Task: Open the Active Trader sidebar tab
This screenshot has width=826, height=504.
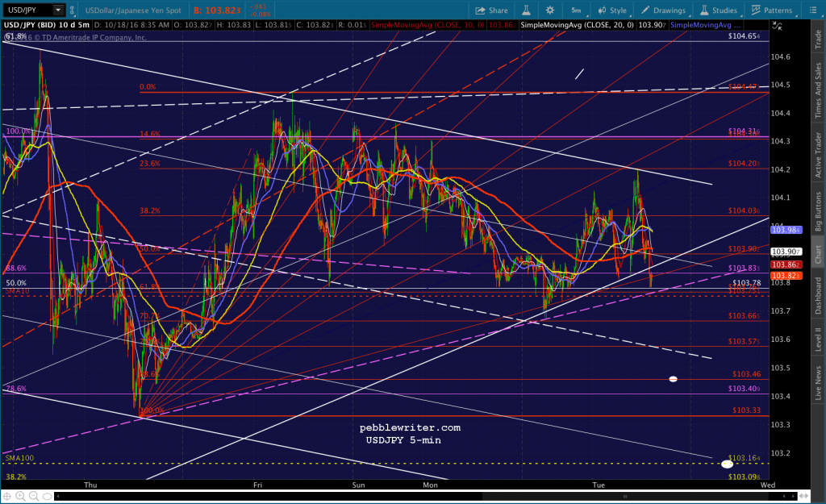Action: pyautogui.click(x=818, y=154)
